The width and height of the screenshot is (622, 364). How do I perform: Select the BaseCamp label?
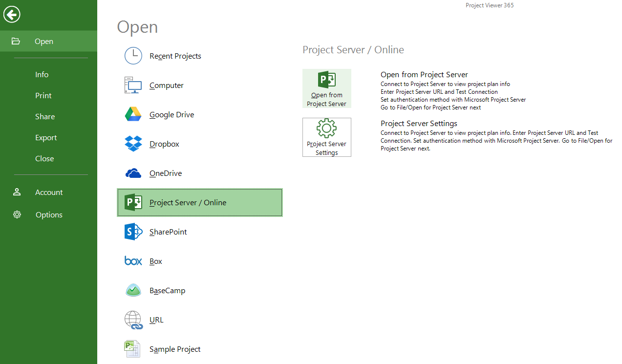(x=168, y=290)
